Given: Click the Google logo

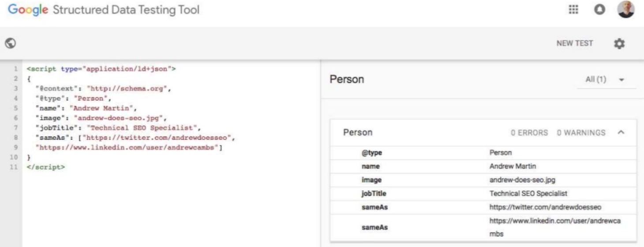Looking at the screenshot, I should [28, 10].
